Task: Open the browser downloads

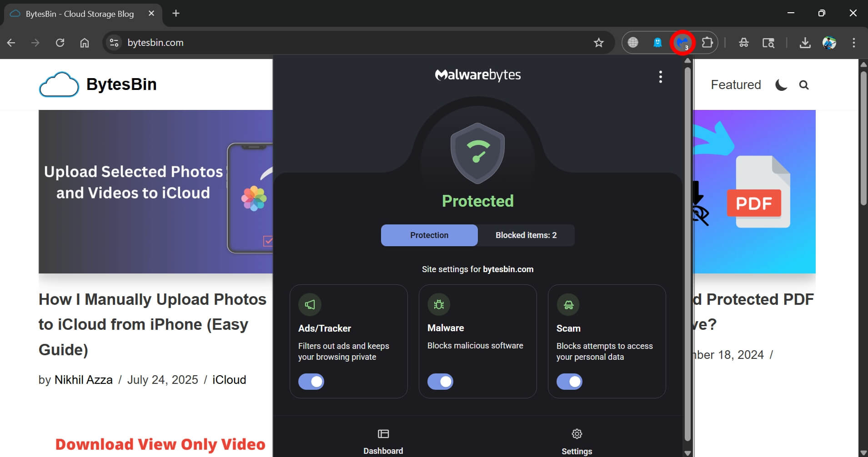Action: (805, 43)
